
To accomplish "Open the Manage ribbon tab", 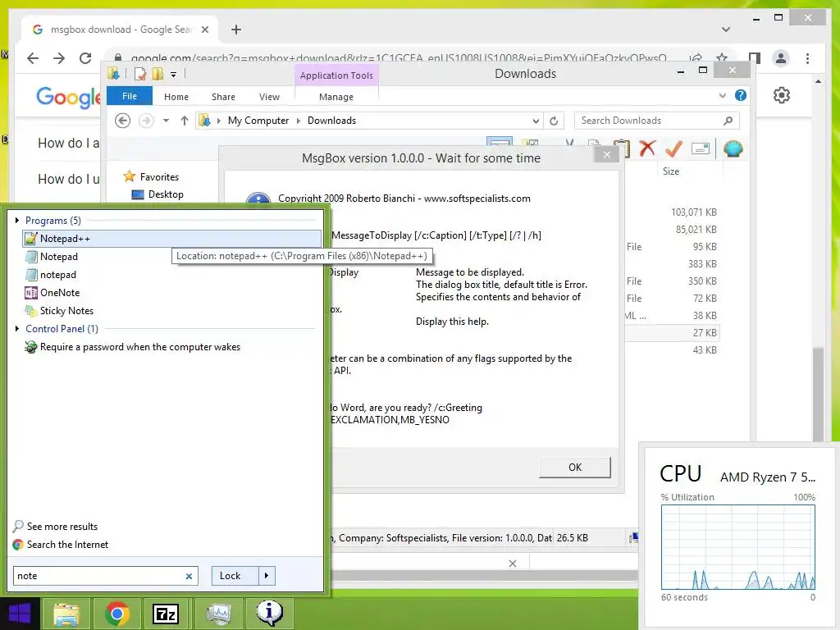I will [336, 97].
